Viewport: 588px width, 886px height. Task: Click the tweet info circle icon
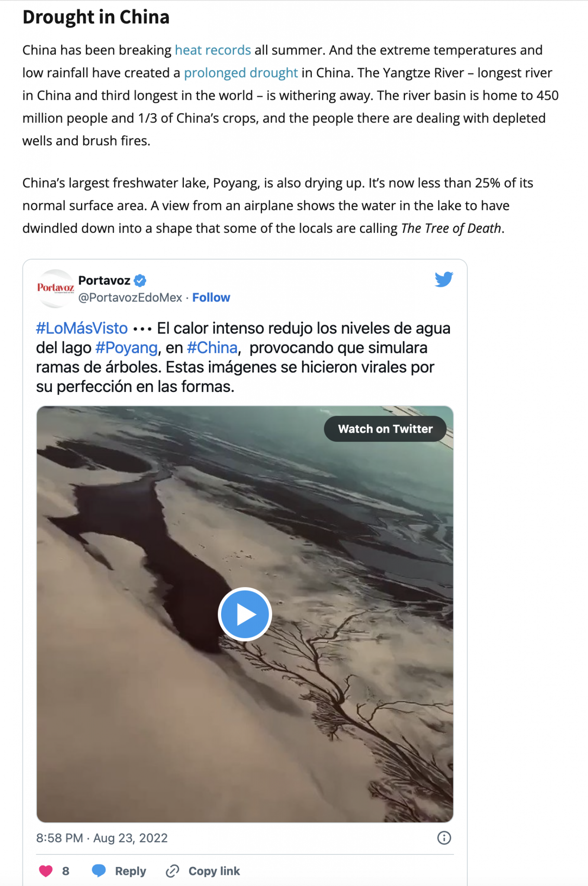(444, 838)
